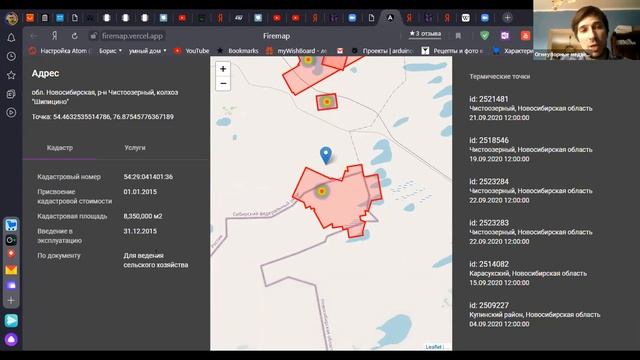This screenshot has width=640, height=360.
Task: Open the Проекты | arduino bookmark
Action: [x=382, y=51]
